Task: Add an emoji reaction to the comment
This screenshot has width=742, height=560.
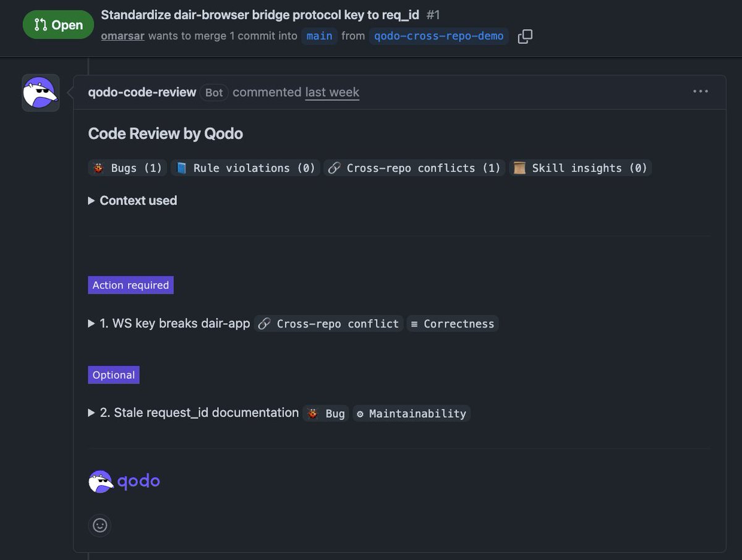Action: coord(100,525)
